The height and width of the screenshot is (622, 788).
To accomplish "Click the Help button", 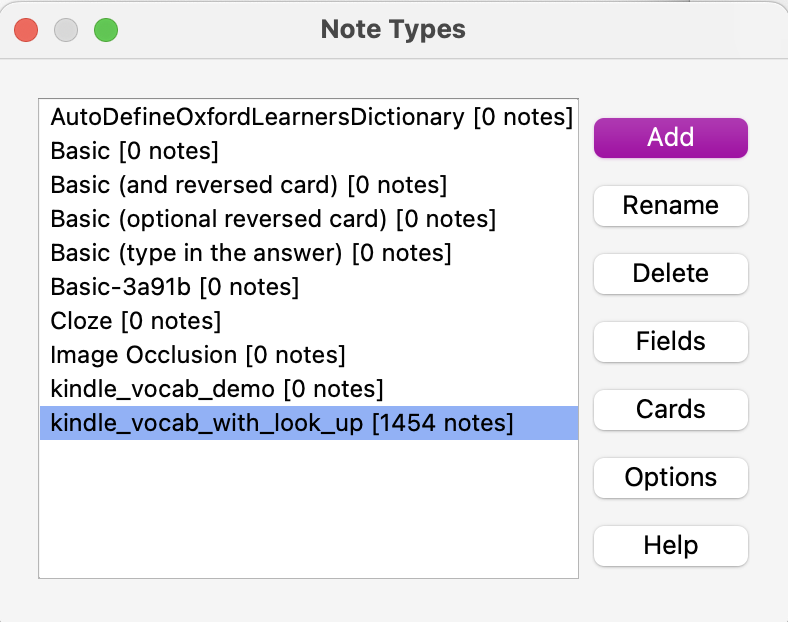I will (x=670, y=546).
